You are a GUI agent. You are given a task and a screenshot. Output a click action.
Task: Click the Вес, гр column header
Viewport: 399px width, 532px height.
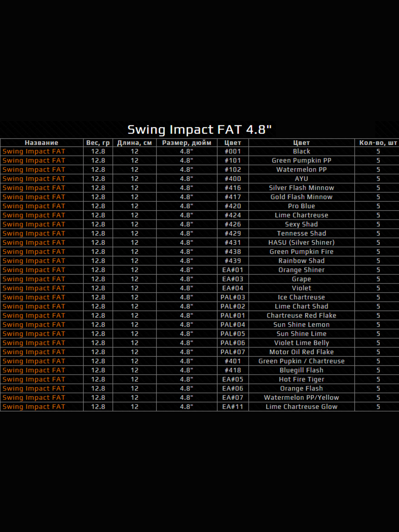point(98,143)
